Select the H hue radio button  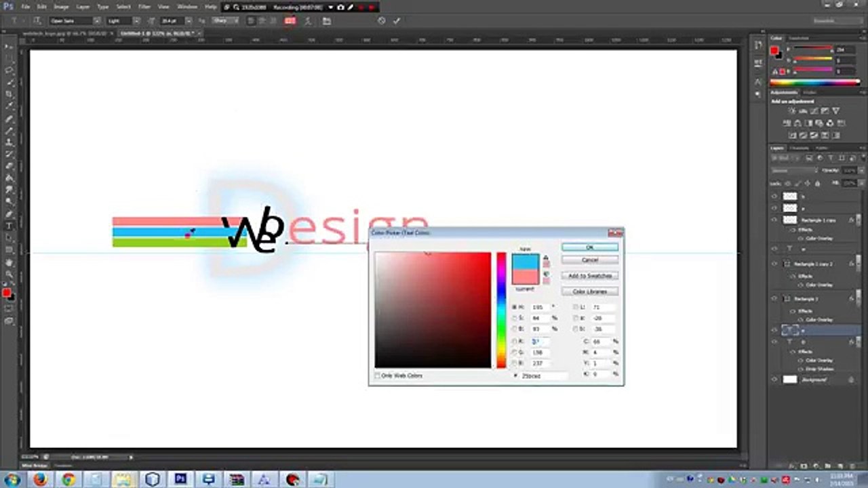point(514,307)
